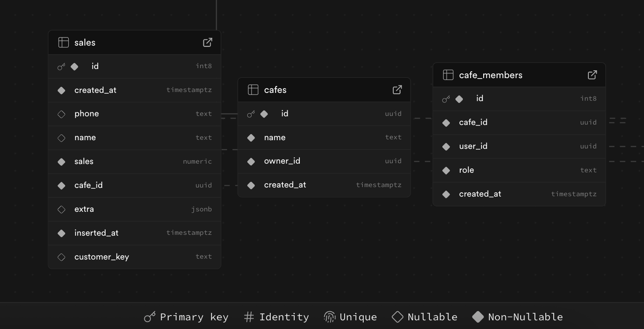Click the nullable diamond next to extra
This screenshot has width=644, height=329.
coord(61,210)
